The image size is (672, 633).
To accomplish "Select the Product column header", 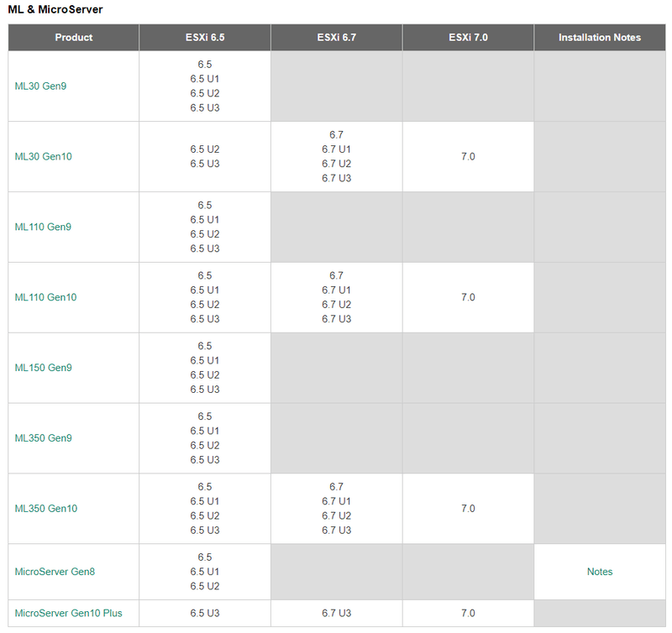I will [74, 38].
